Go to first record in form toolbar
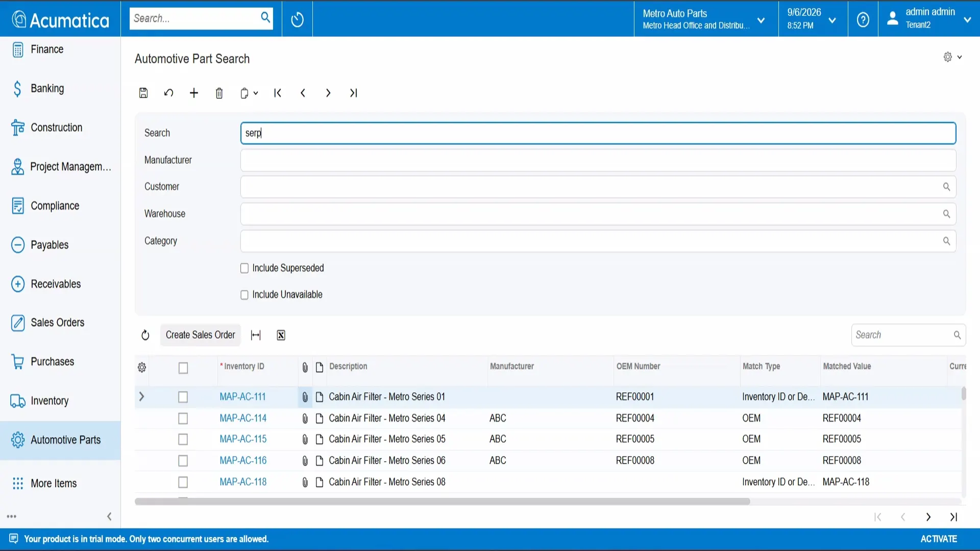 [x=278, y=93]
